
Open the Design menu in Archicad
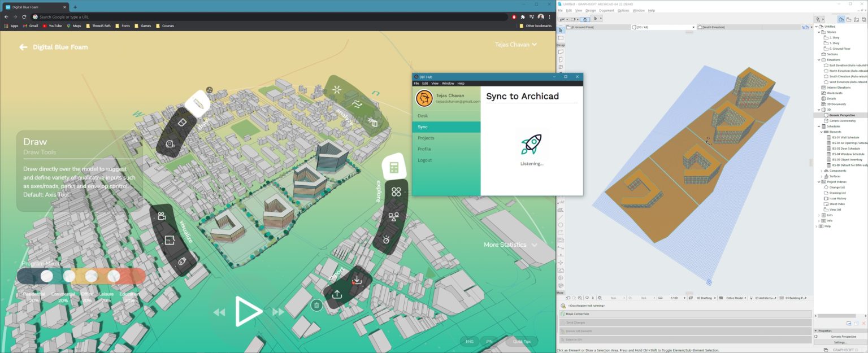591,10
